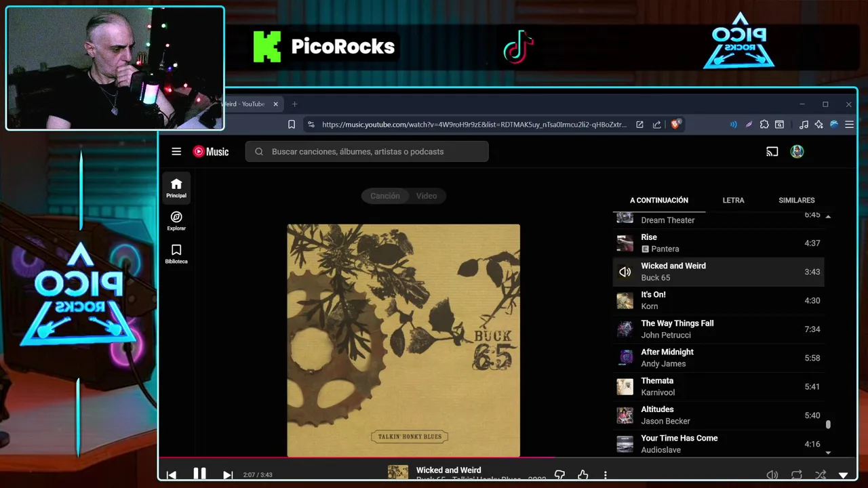Click the browser sidebar panel icon
This screenshot has width=868, height=488.
(x=780, y=125)
